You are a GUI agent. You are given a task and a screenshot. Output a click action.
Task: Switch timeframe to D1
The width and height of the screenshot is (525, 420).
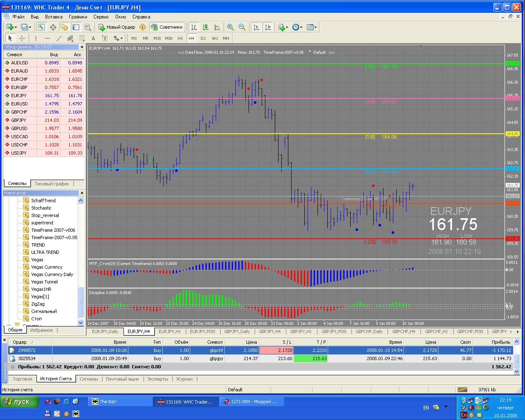[x=203, y=38]
